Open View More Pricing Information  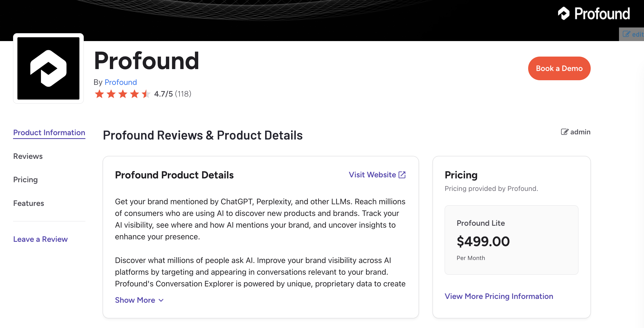pyautogui.click(x=499, y=296)
